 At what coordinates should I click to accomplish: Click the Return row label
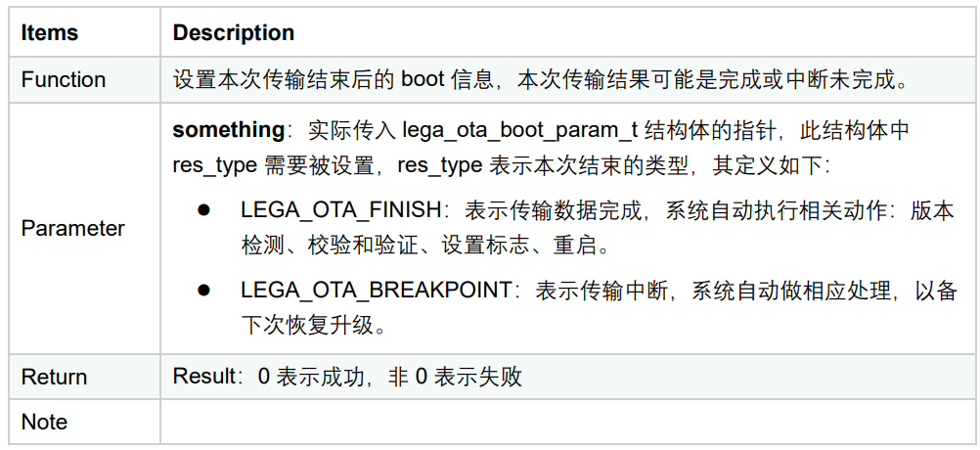pos(54,377)
